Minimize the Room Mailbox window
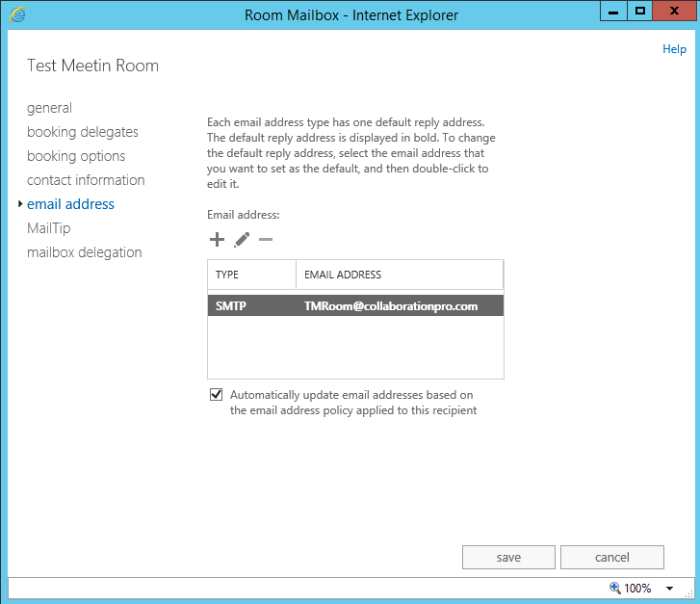Image resolution: width=700 pixels, height=604 pixels. click(613, 11)
